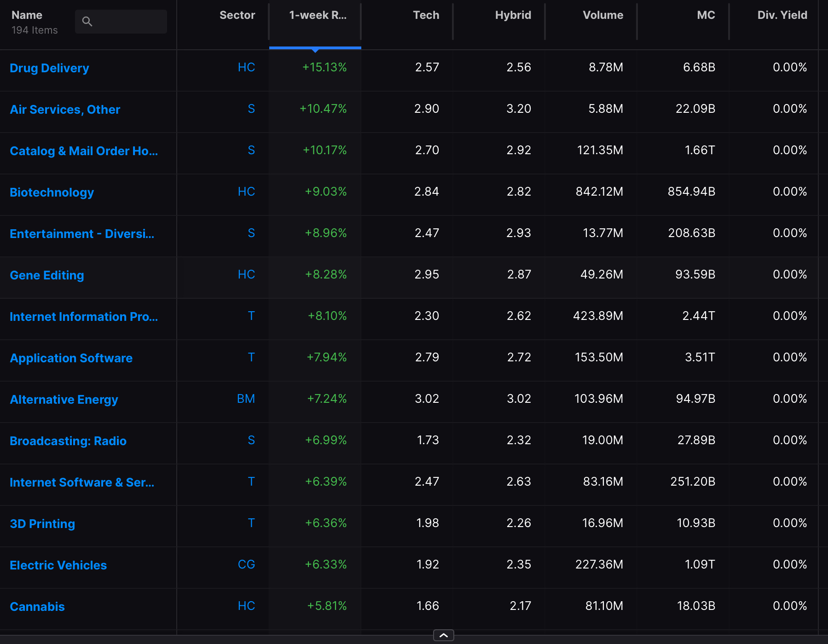The width and height of the screenshot is (828, 644).
Task: Open the Air Services, Other link
Action: pyautogui.click(x=65, y=110)
